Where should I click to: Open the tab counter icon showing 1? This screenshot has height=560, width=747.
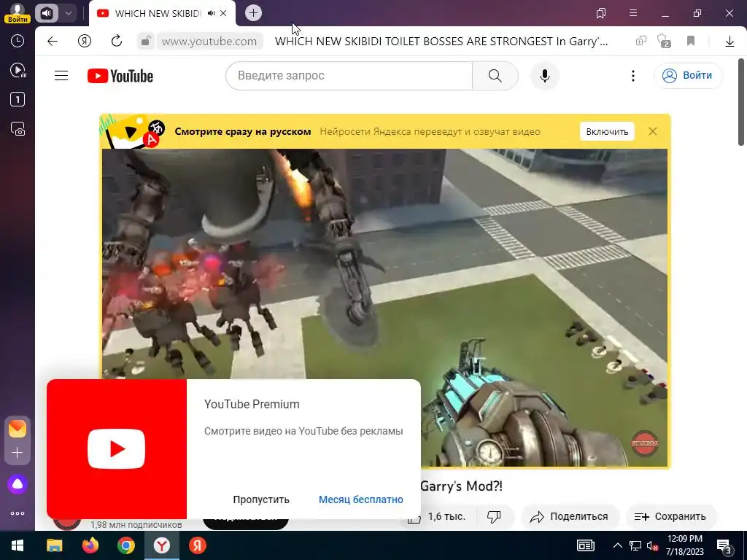(x=18, y=99)
